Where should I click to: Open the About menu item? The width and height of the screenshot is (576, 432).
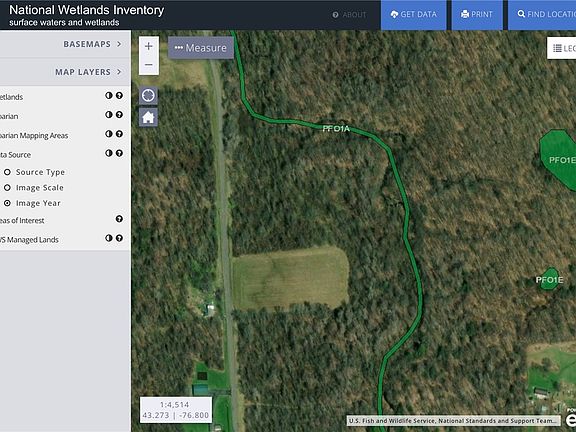click(x=349, y=15)
